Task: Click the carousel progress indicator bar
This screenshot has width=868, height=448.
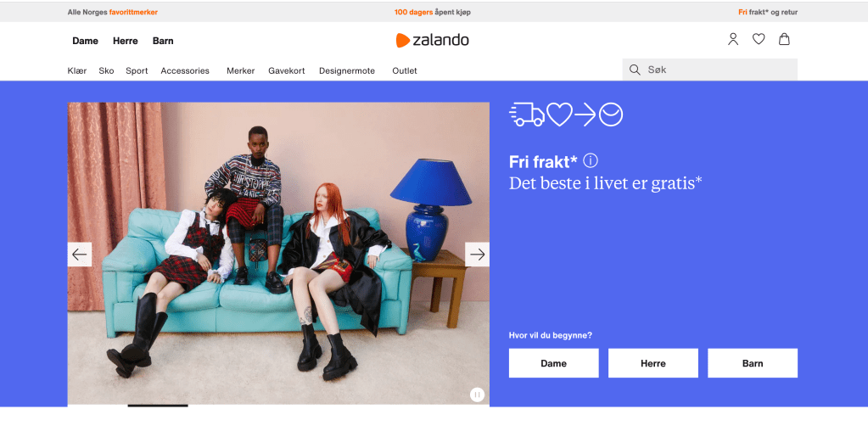Action: pos(158,406)
